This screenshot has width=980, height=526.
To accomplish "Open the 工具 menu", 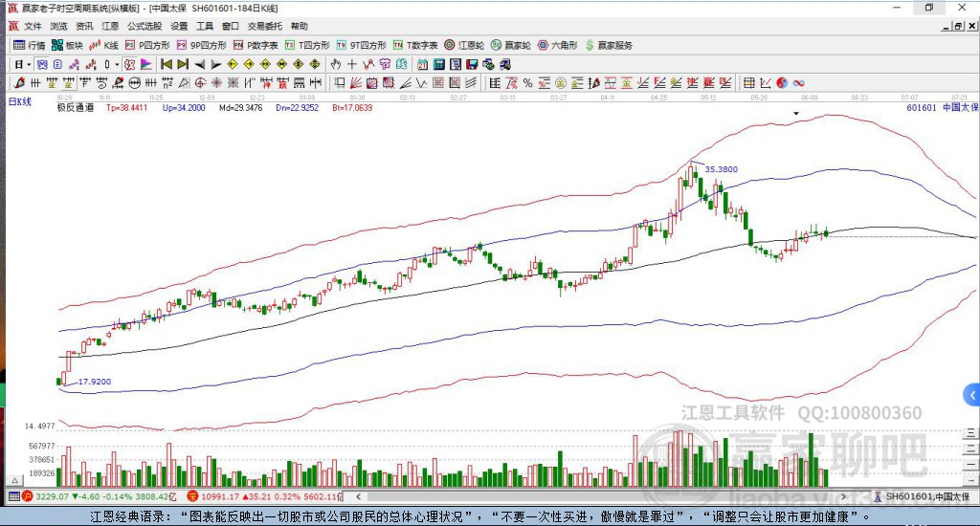I will 205,26.
